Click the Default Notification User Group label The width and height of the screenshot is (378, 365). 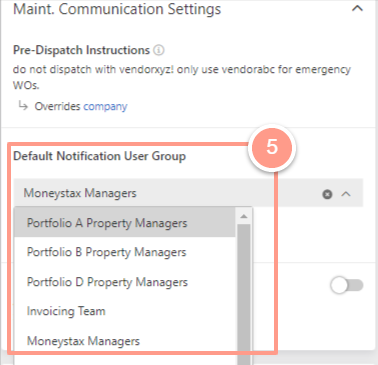click(x=99, y=156)
